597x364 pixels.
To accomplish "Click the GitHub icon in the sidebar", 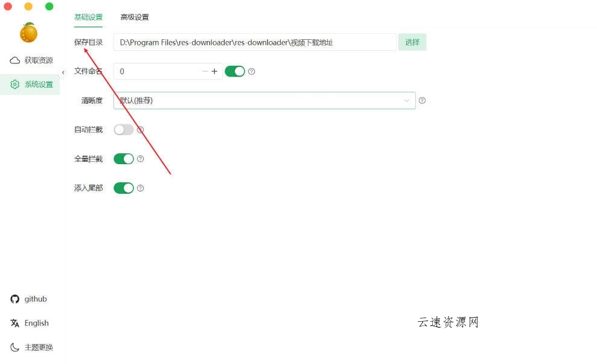I will [x=14, y=299].
